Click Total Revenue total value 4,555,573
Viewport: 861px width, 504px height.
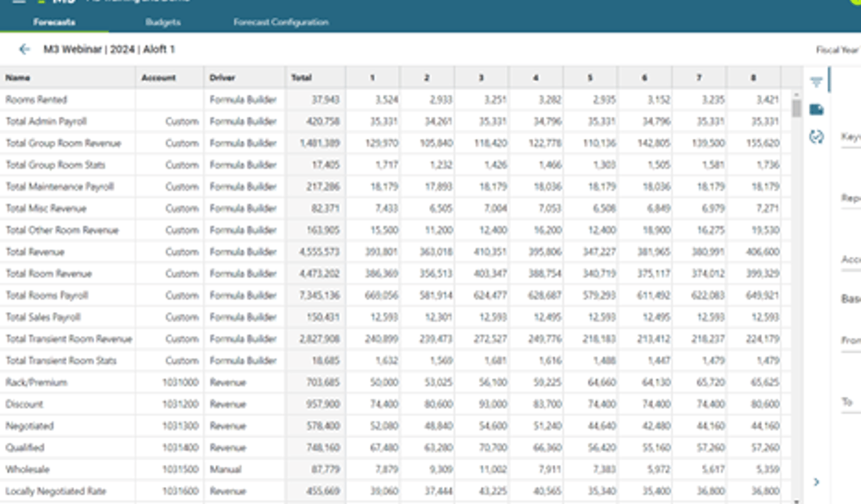319,252
